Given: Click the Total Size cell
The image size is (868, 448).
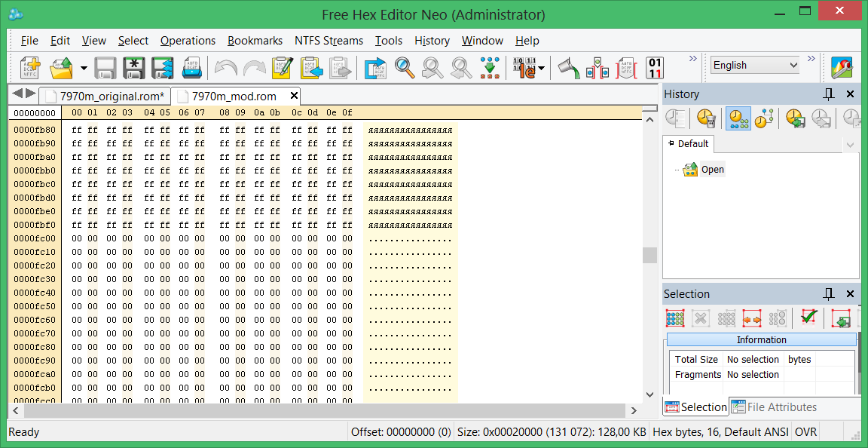Looking at the screenshot, I should point(696,359).
